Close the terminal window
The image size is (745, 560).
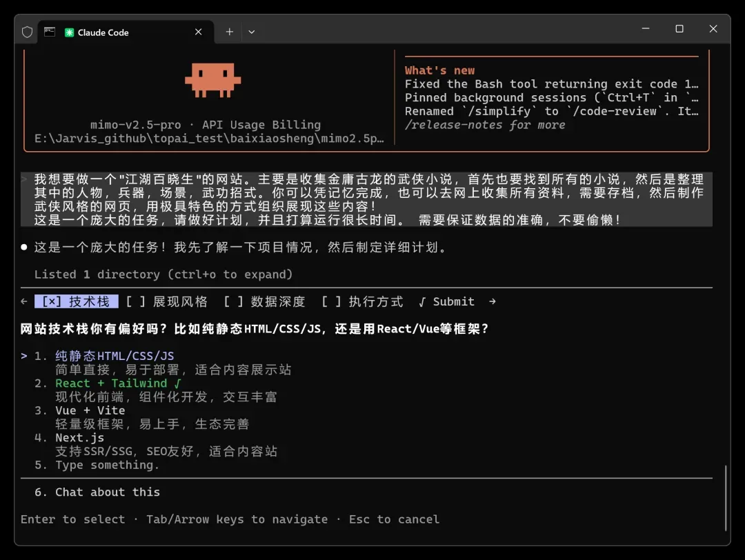713,28
